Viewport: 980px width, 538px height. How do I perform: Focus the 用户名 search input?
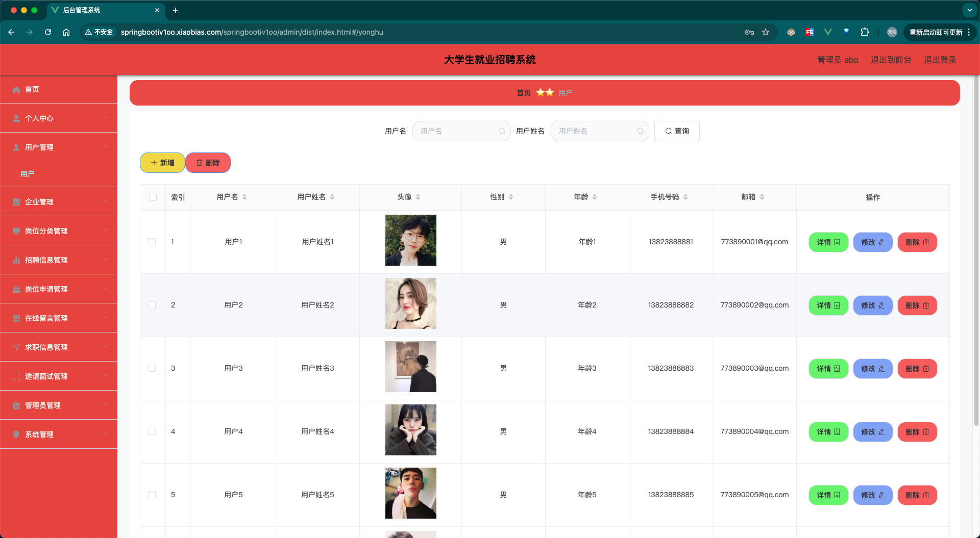[461, 131]
